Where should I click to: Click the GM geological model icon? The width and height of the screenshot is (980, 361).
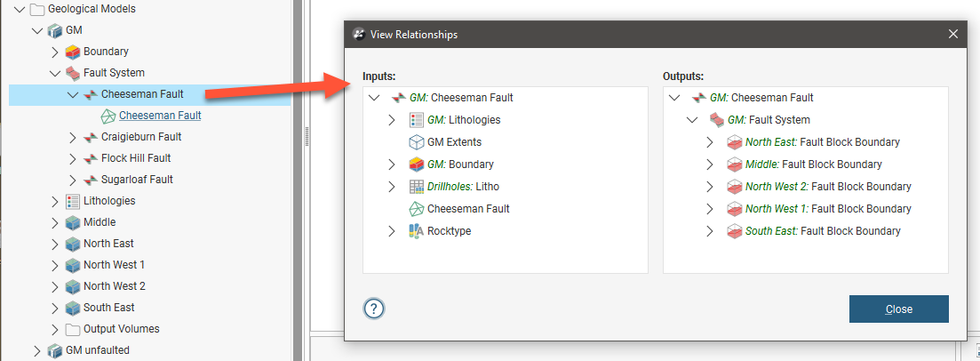[x=55, y=30]
